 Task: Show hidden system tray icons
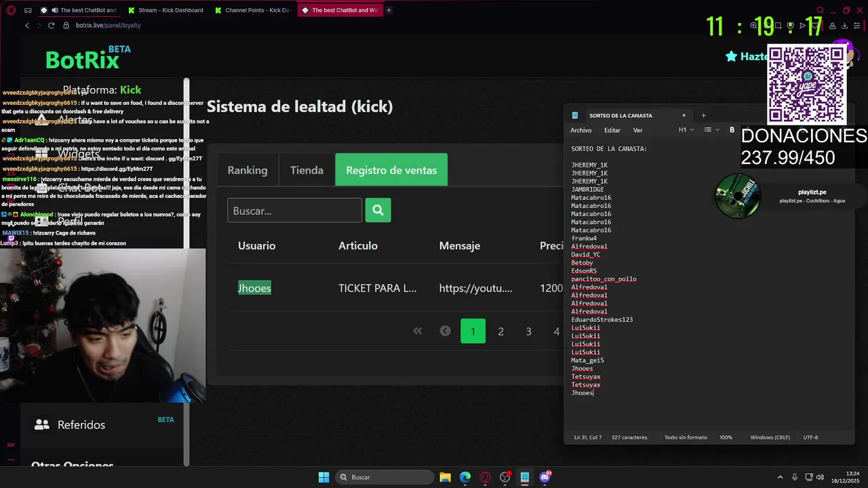pos(780,477)
